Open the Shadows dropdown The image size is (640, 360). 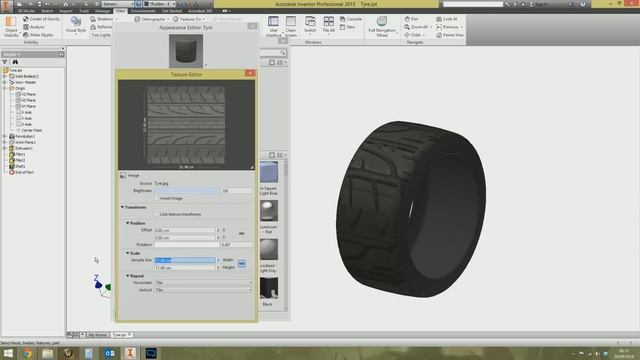[x=104, y=19]
